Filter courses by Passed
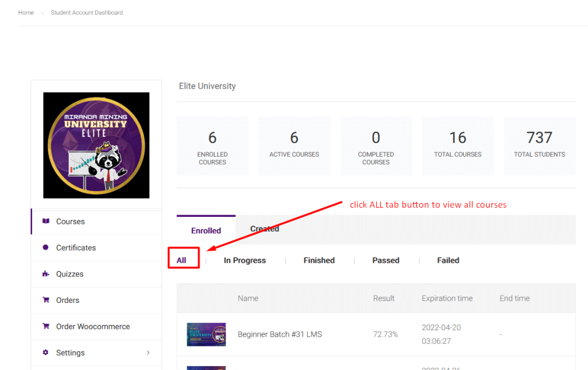Screen dimensions: 588x370 pos(385,260)
